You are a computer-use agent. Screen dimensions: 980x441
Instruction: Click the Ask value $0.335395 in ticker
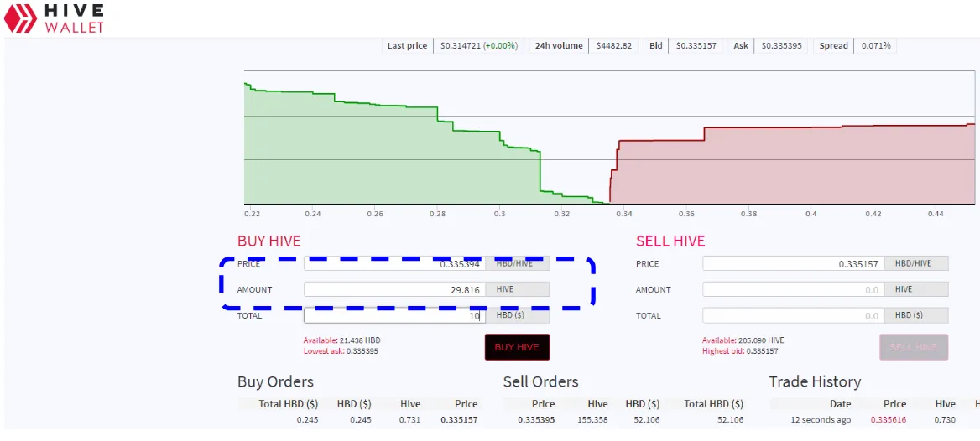781,45
